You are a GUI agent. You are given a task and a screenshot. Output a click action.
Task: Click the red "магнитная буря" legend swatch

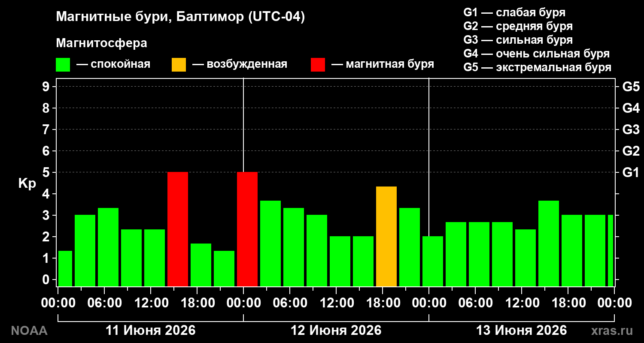click(318, 65)
